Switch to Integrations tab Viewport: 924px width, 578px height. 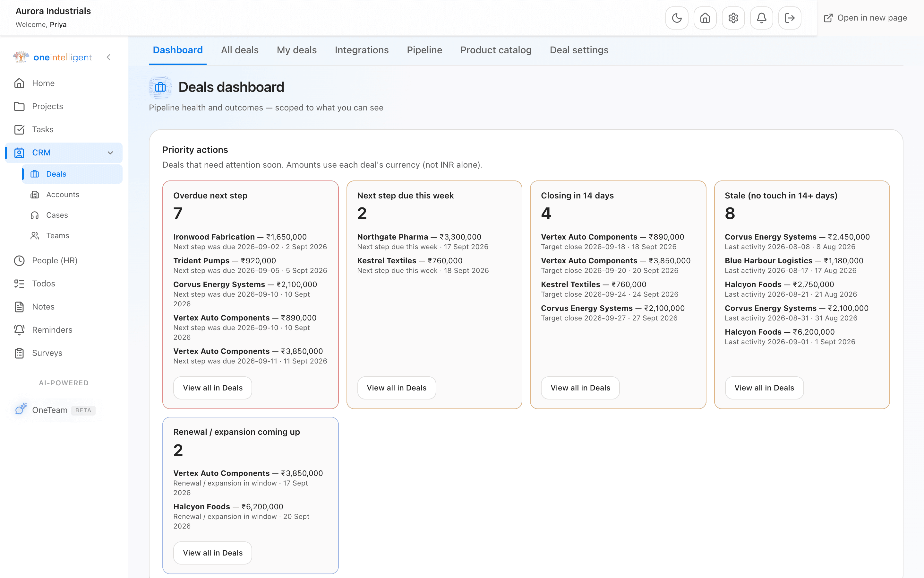tap(362, 50)
